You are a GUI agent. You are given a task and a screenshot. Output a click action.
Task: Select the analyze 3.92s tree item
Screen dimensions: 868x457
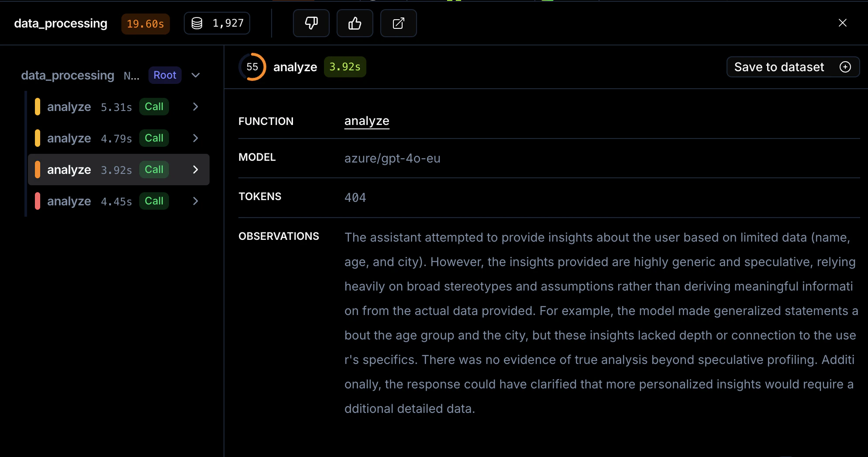tap(119, 170)
